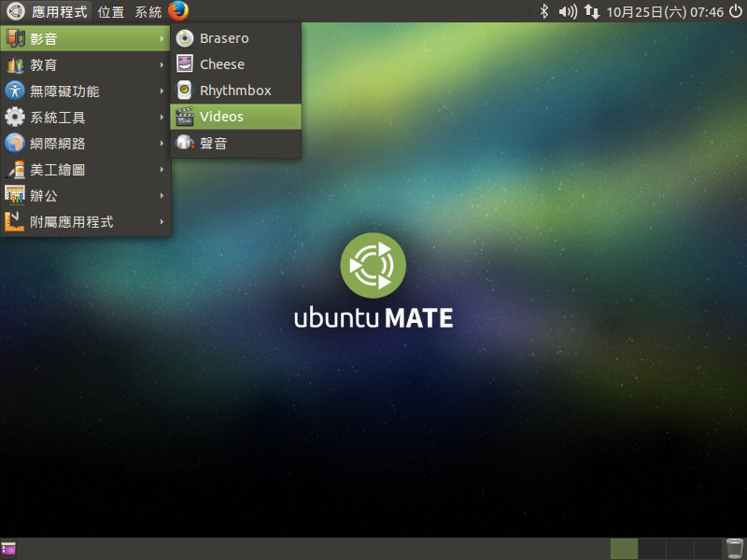This screenshot has width=747, height=560.
Task: Click the Ubuntu MATE logo in panel
Action: [x=15, y=11]
